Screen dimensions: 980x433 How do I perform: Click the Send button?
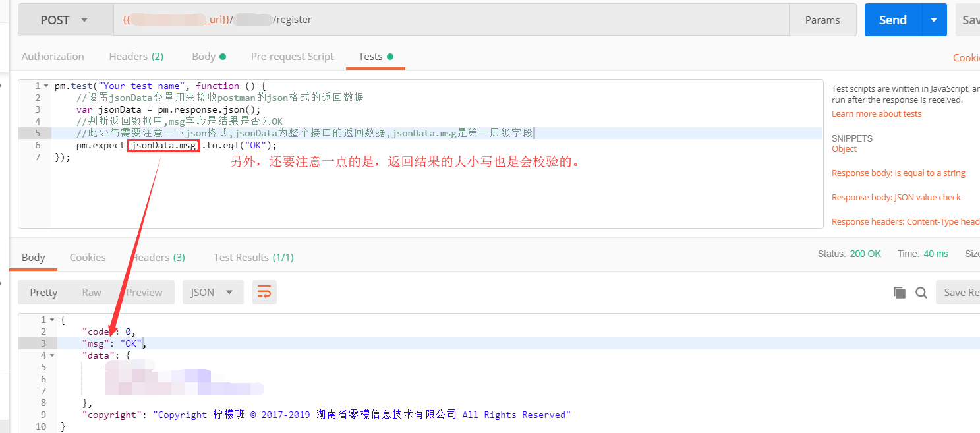[x=892, y=20]
